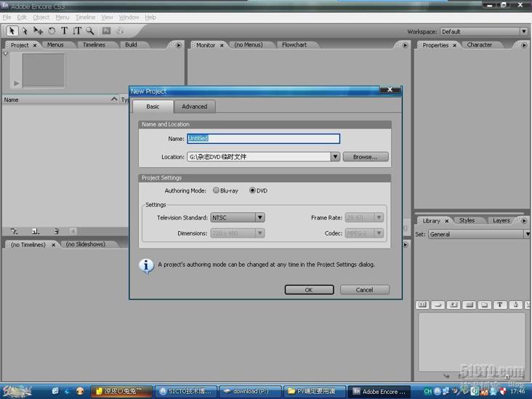Click the project Name input field
The height and width of the screenshot is (399, 532).
click(x=263, y=138)
